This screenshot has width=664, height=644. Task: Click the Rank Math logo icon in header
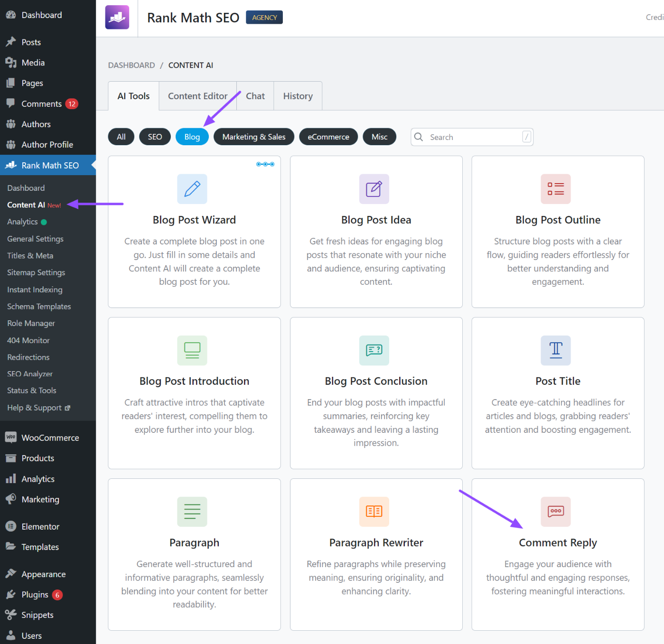[117, 18]
